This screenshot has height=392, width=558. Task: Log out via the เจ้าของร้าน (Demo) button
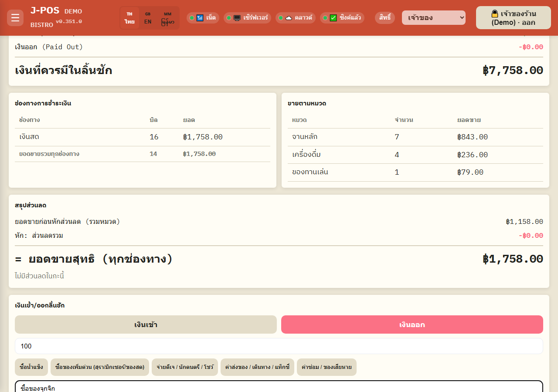coord(514,18)
